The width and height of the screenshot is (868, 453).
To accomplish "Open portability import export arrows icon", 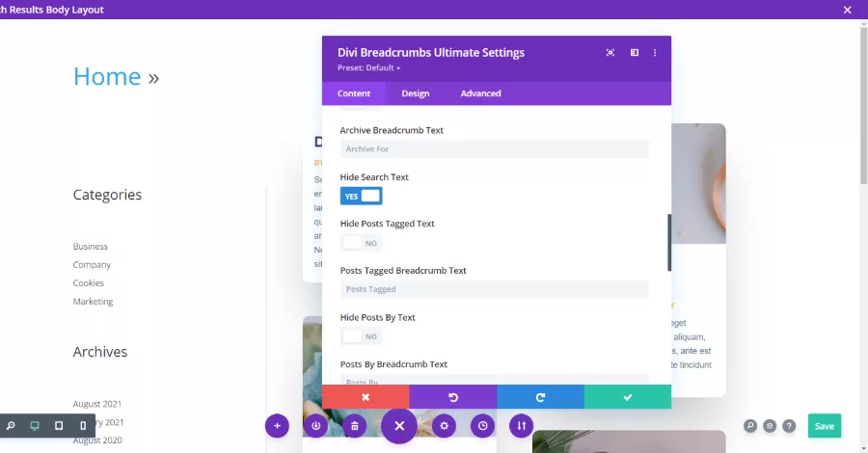I will click(x=522, y=426).
